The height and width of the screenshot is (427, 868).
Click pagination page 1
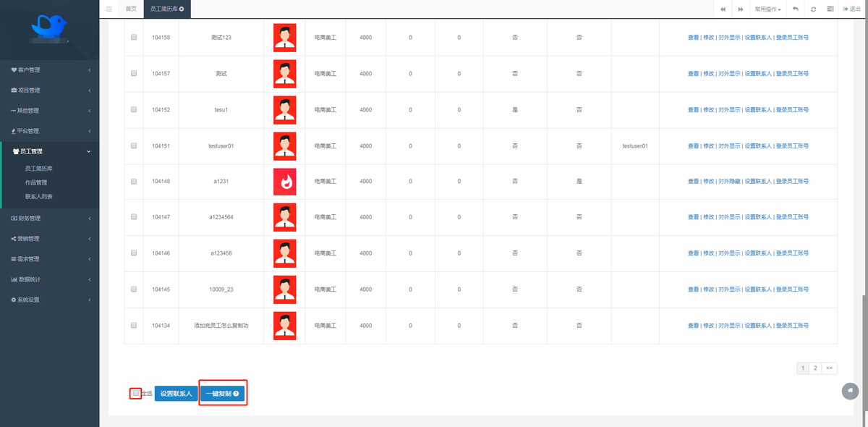pyautogui.click(x=802, y=368)
